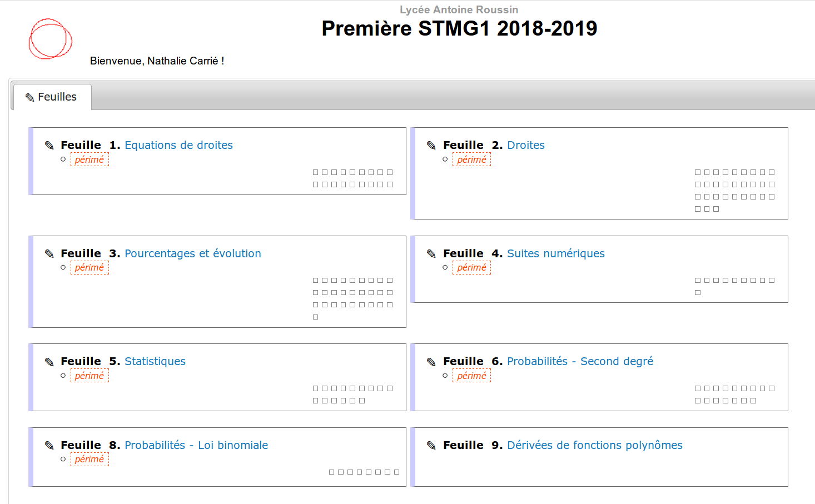Click the first exercise square in Feuille 4
The height and width of the screenshot is (504, 815).
698,281
